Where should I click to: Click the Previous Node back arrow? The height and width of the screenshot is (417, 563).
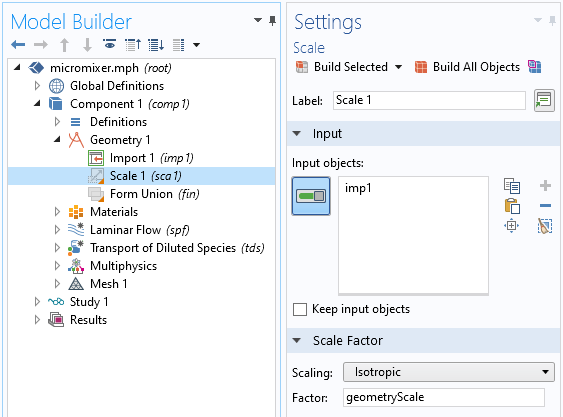point(18,45)
